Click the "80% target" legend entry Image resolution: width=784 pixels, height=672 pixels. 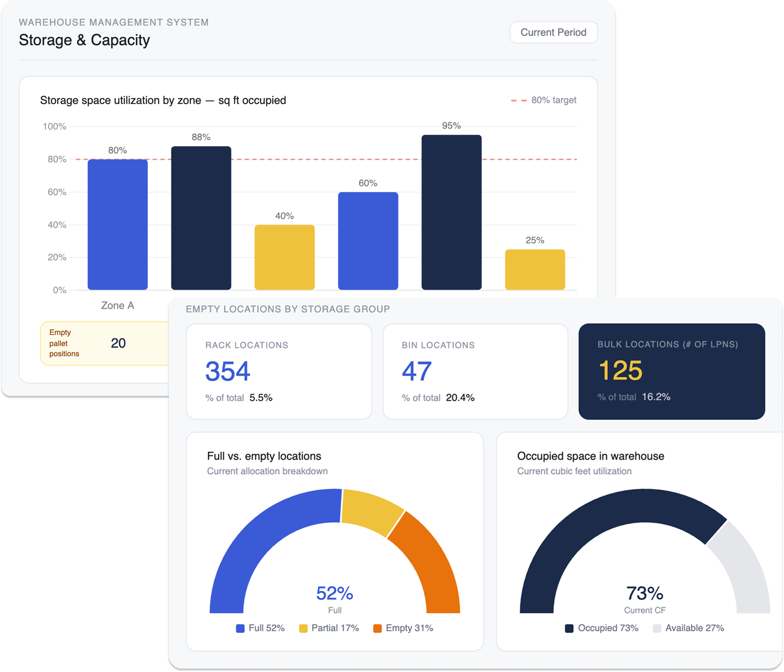pos(544,100)
